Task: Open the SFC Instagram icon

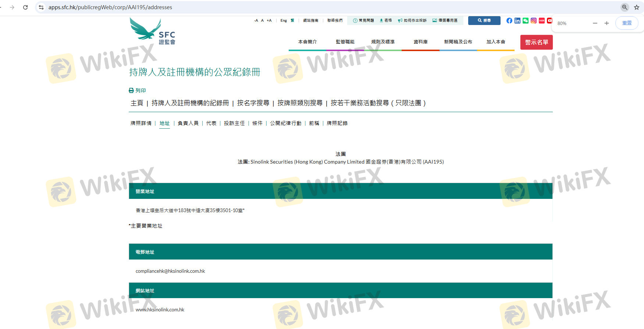Action: (534, 21)
